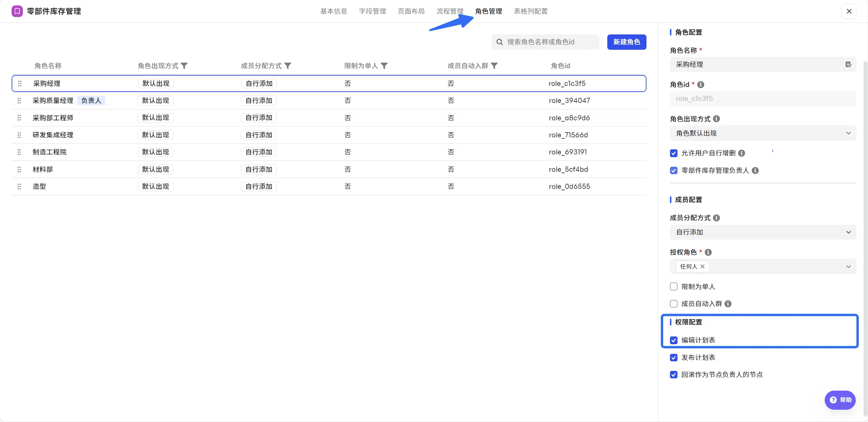Click role id role_a8c9d6
Image resolution: width=868 pixels, height=422 pixels.
pyautogui.click(x=569, y=118)
